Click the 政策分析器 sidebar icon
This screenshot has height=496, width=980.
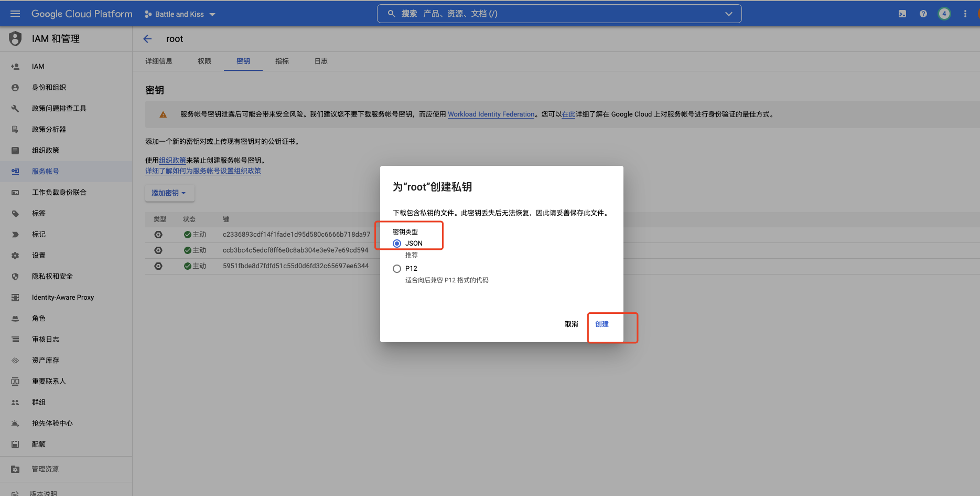coord(15,130)
